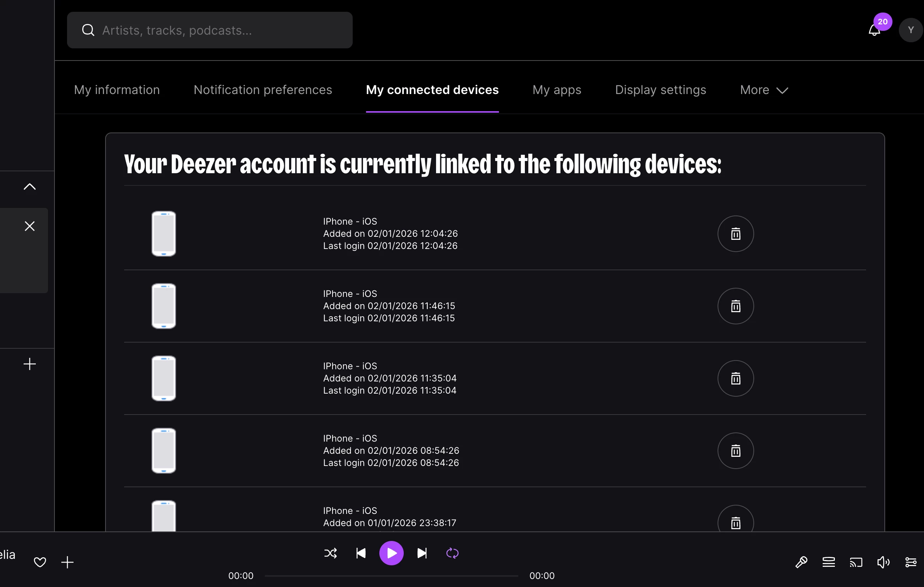The image size is (924, 587).
Task: Show the play queue list
Action: coord(828,562)
